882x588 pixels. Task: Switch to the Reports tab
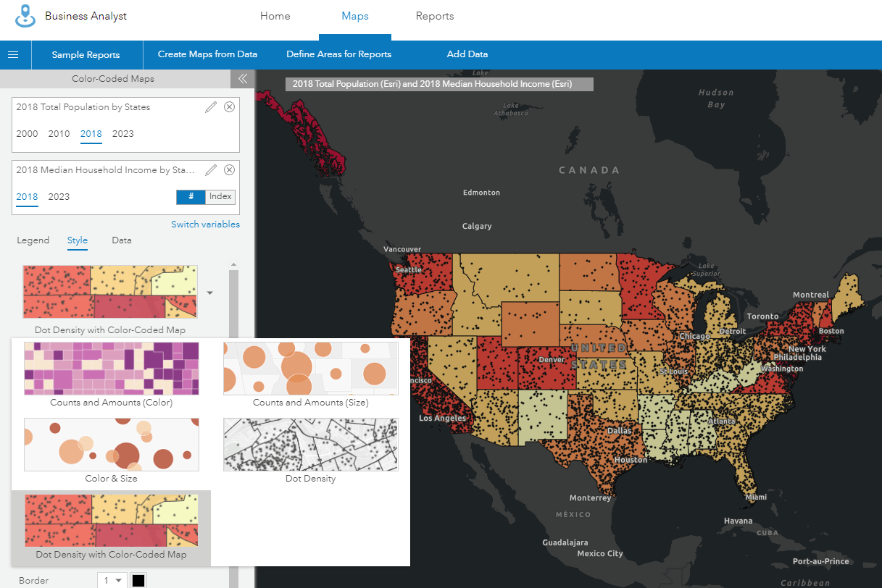(435, 16)
